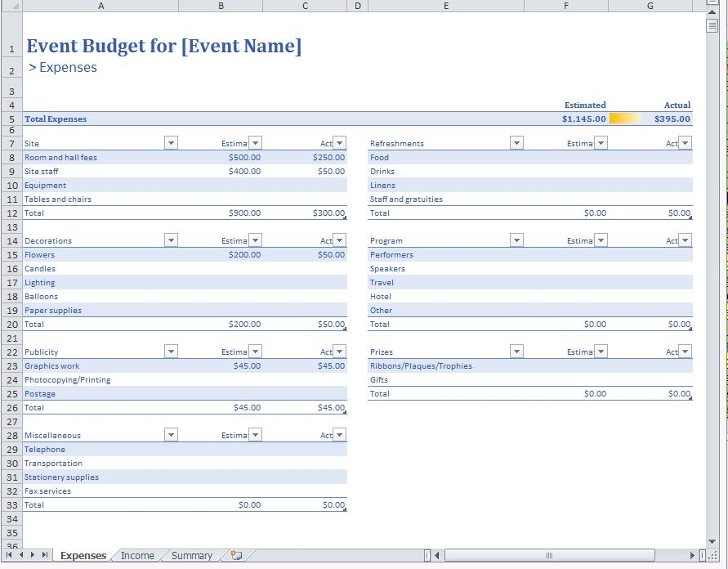Viewport: 728px width, 569px height.
Task: Select the > Expenses subtitle cell
Action: [63, 68]
